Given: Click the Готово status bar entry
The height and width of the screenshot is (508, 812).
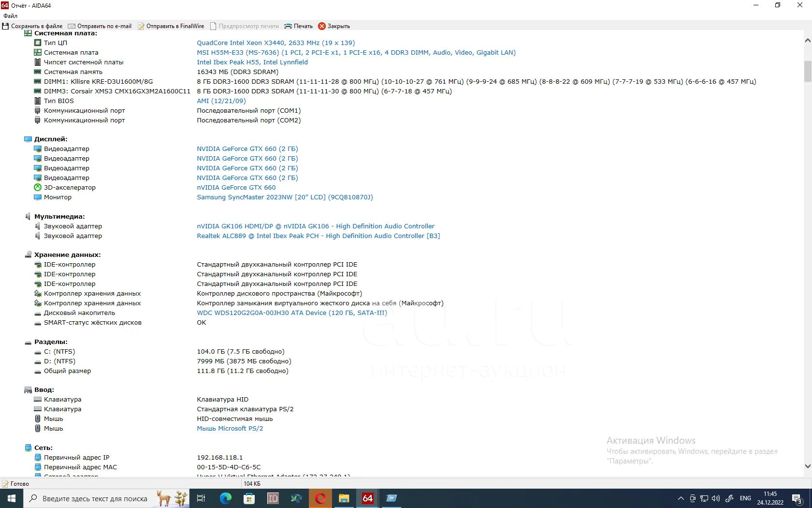Looking at the screenshot, I should 19,484.
